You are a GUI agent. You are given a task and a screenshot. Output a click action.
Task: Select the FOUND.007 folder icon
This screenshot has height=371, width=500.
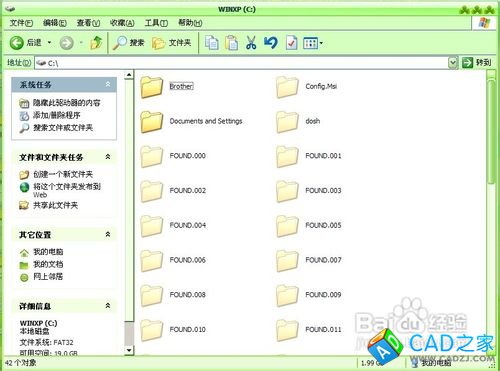(x=287, y=260)
